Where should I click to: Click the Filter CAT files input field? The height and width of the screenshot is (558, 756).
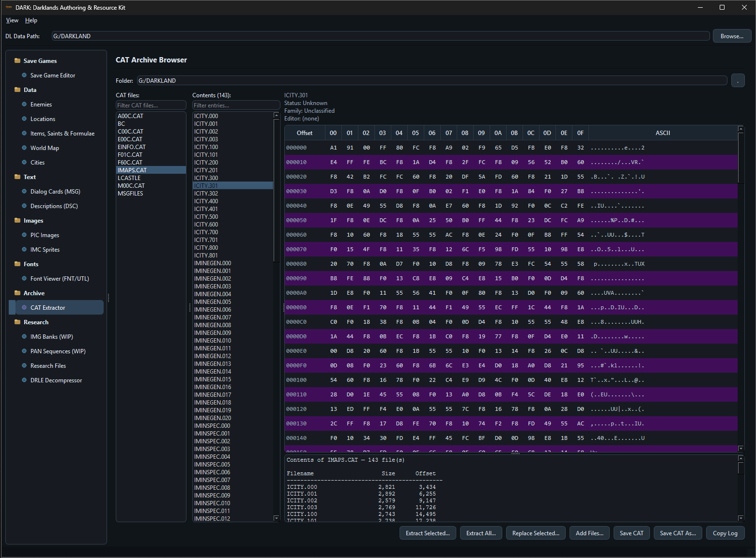151,105
